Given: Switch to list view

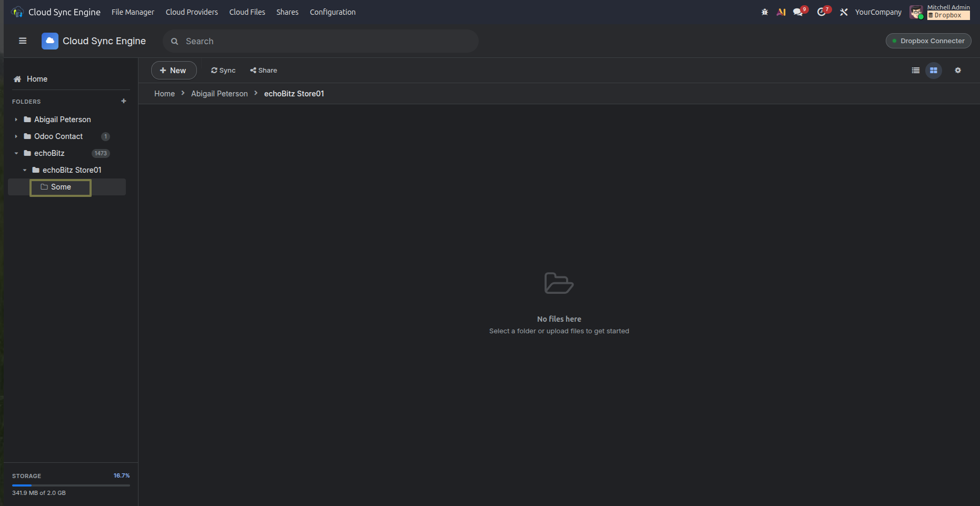Looking at the screenshot, I should [916, 71].
